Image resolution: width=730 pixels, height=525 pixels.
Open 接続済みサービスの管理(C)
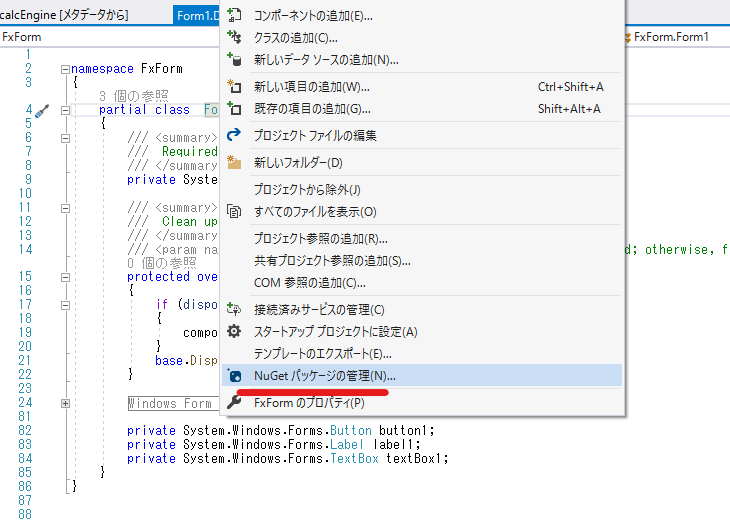[x=422, y=310]
